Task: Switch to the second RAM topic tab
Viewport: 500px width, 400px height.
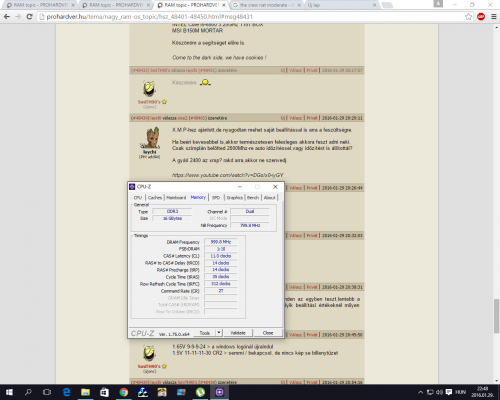Action: coord(116,5)
